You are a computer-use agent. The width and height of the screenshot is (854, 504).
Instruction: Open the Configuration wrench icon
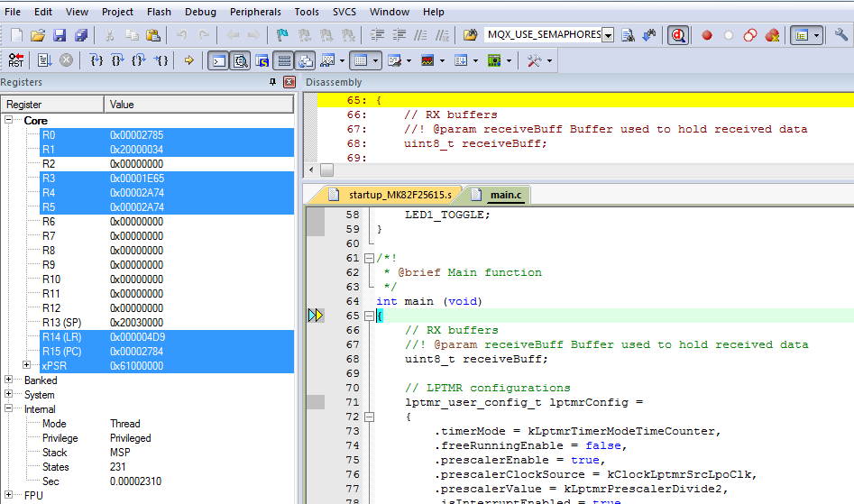click(840, 35)
